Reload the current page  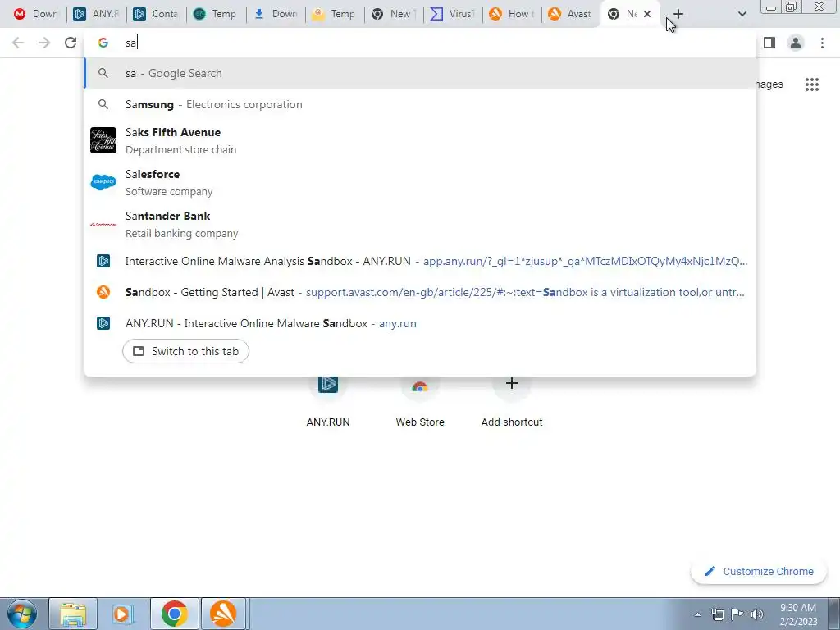click(x=71, y=43)
